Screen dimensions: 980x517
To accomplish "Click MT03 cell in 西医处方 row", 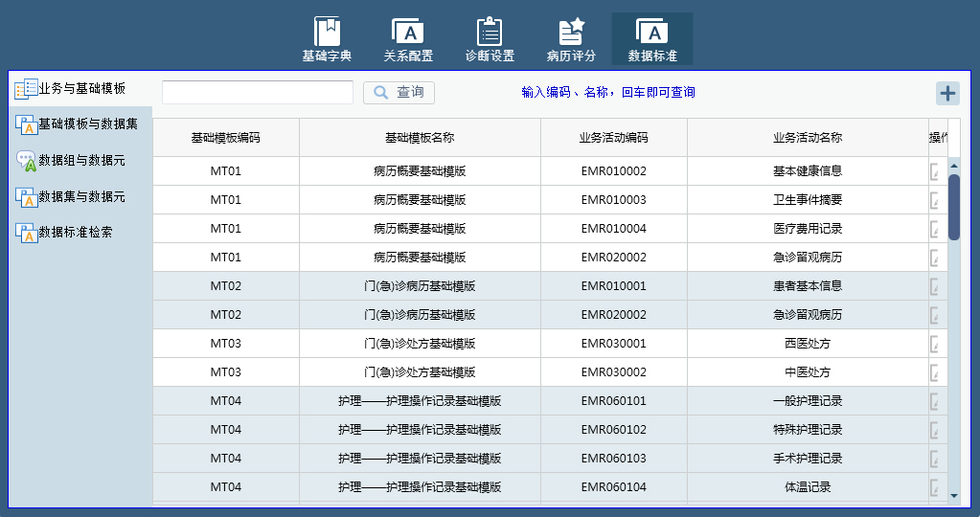I will tap(226, 344).
